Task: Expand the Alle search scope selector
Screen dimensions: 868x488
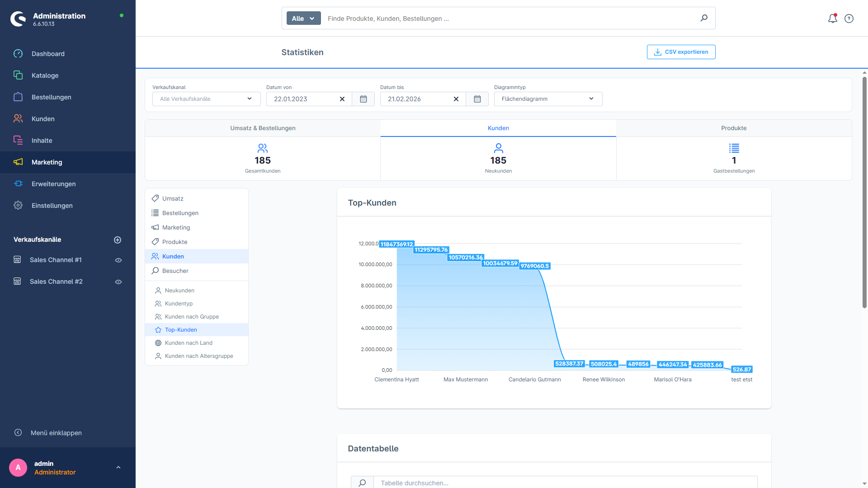Action: (x=303, y=18)
